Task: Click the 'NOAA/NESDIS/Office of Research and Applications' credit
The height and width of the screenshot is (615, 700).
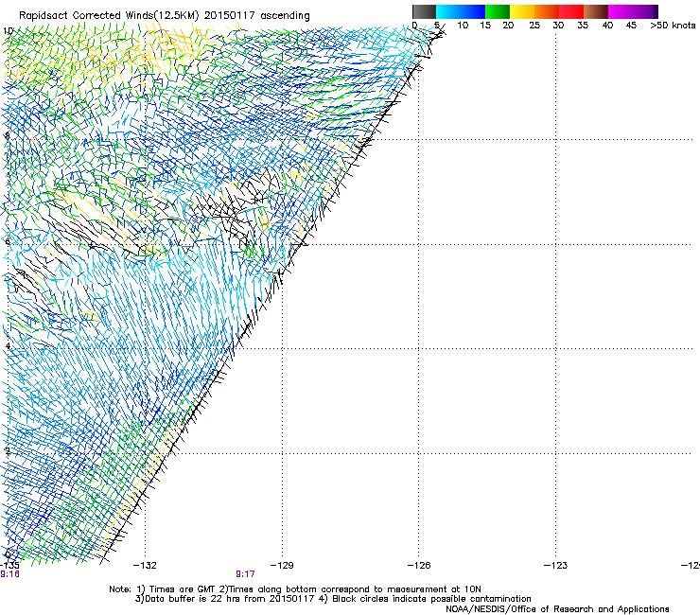Action: click(557, 609)
